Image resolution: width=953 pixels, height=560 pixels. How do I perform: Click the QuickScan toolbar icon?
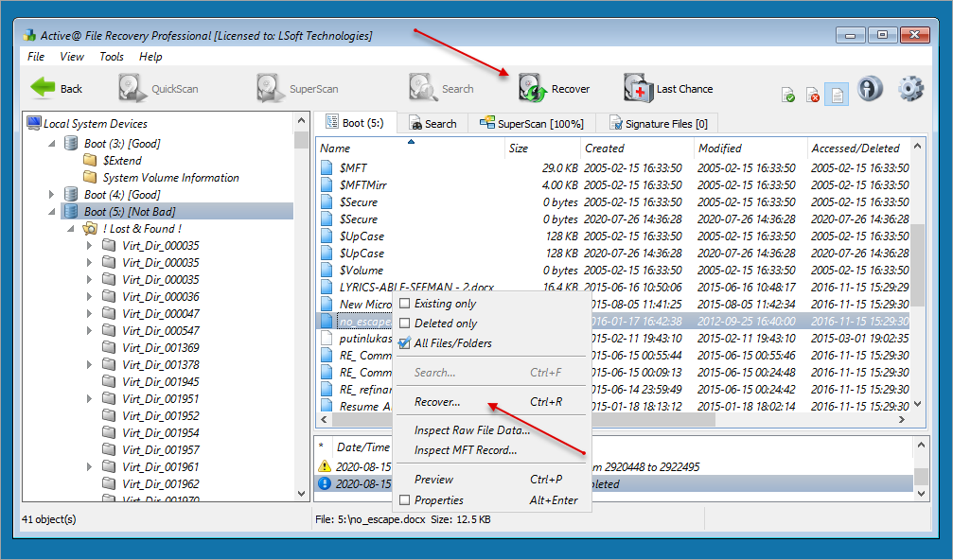pos(132,88)
